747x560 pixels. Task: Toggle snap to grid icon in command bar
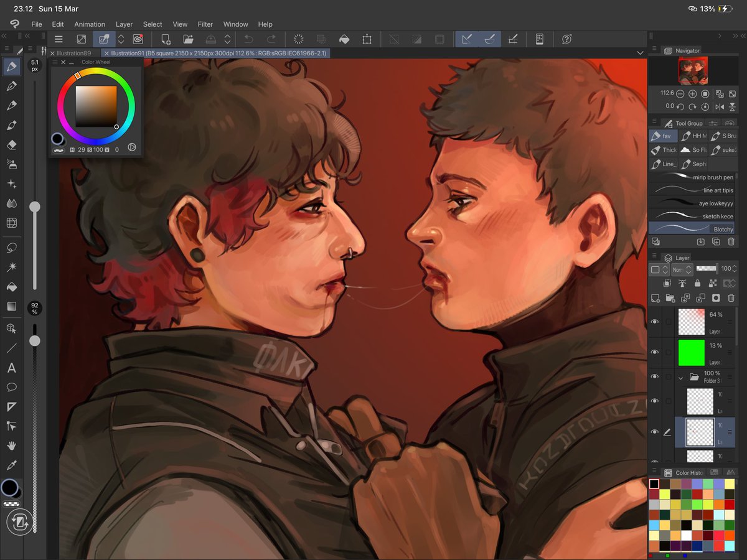point(513,39)
